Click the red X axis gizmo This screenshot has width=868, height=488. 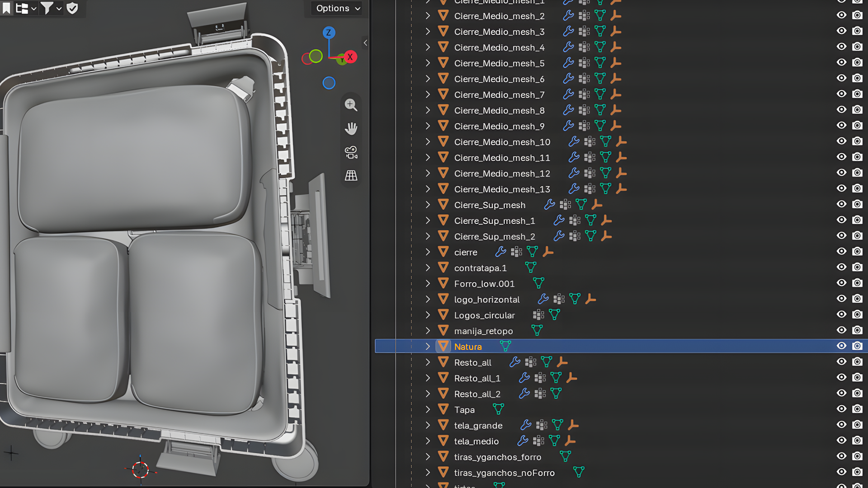tap(350, 57)
